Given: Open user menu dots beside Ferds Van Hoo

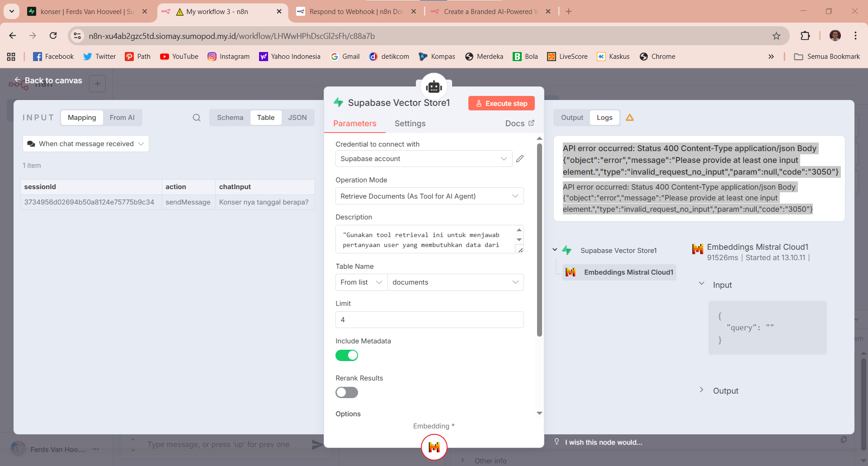Looking at the screenshot, I should click(96, 449).
